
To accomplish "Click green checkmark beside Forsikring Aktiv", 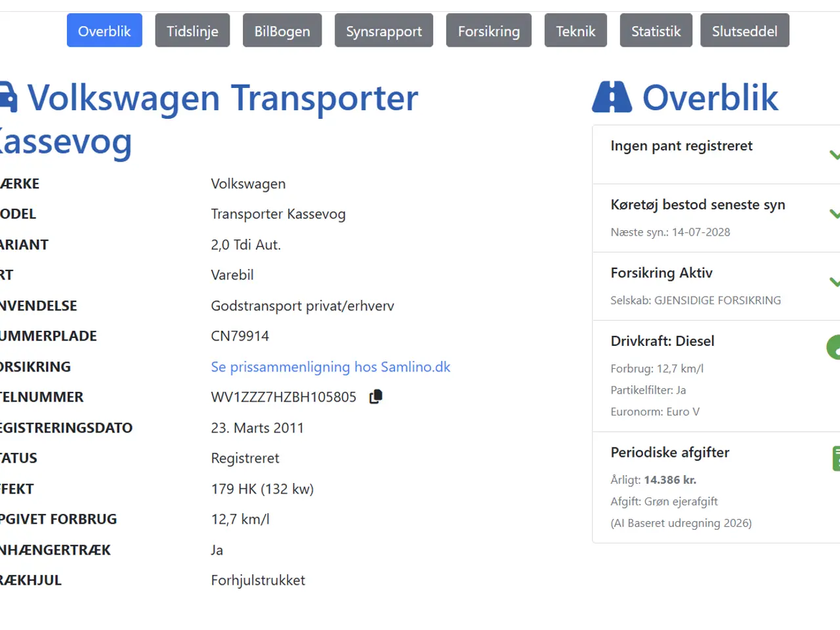I will pos(834,282).
